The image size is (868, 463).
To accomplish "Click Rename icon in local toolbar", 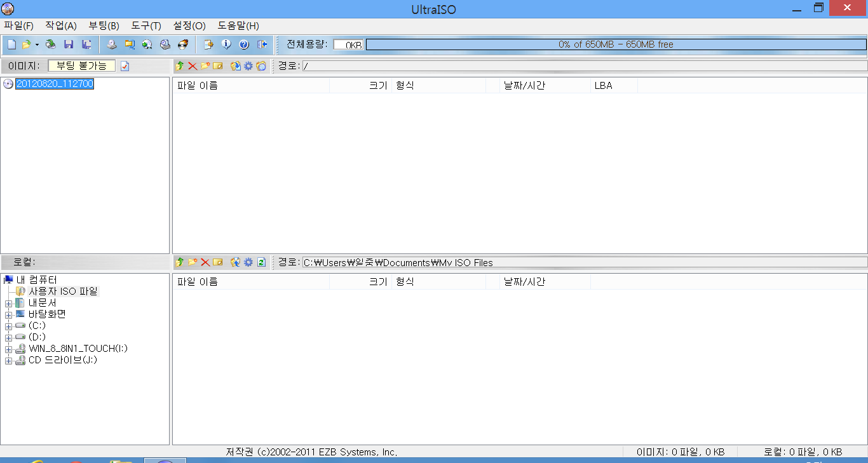I will 218,262.
